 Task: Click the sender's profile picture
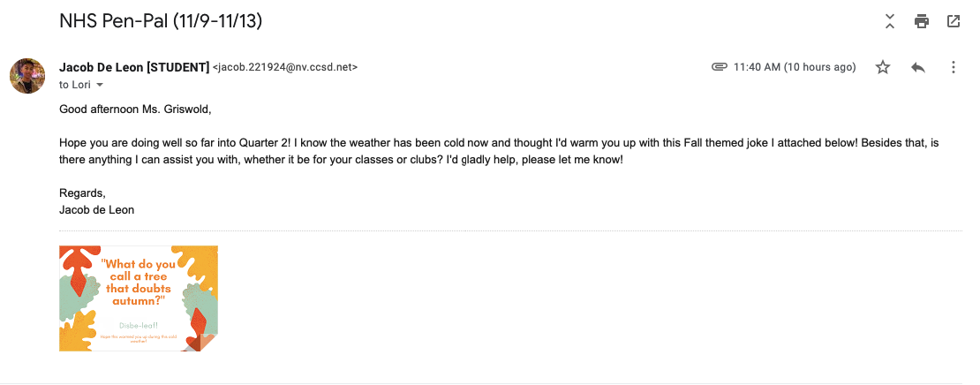27,76
